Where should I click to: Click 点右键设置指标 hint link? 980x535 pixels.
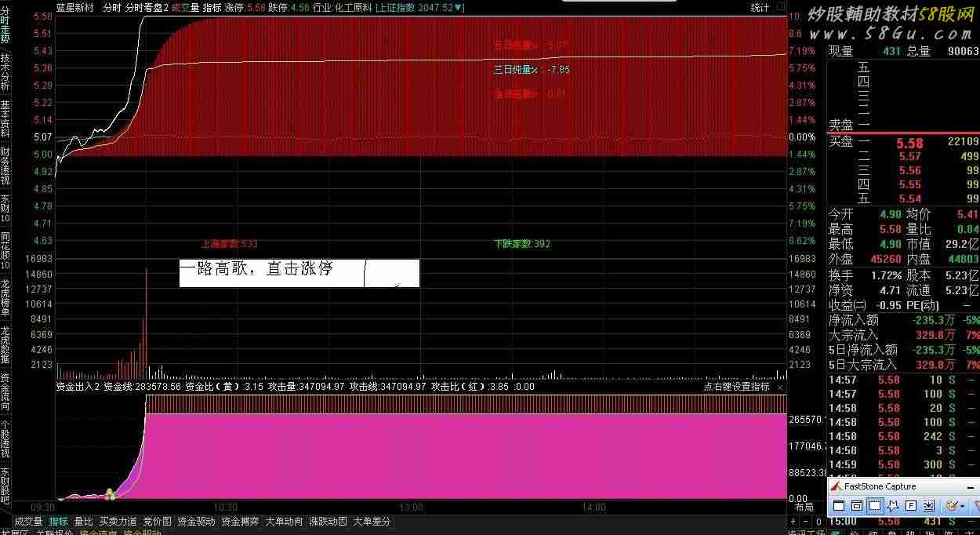coord(736,387)
